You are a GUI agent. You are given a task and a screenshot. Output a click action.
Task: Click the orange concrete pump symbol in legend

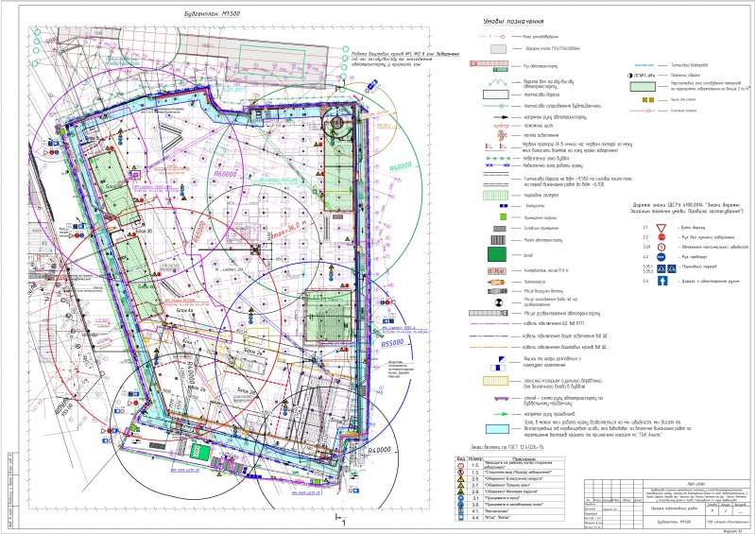pyautogui.click(x=497, y=282)
